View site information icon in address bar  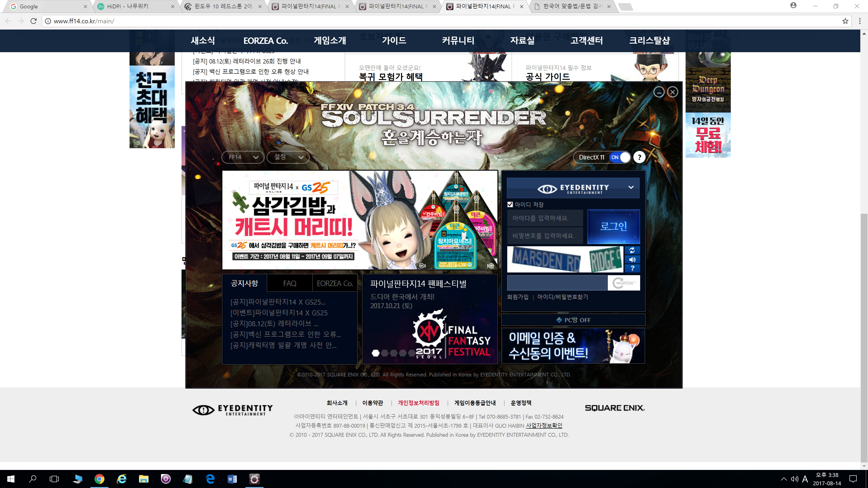(x=48, y=21)
